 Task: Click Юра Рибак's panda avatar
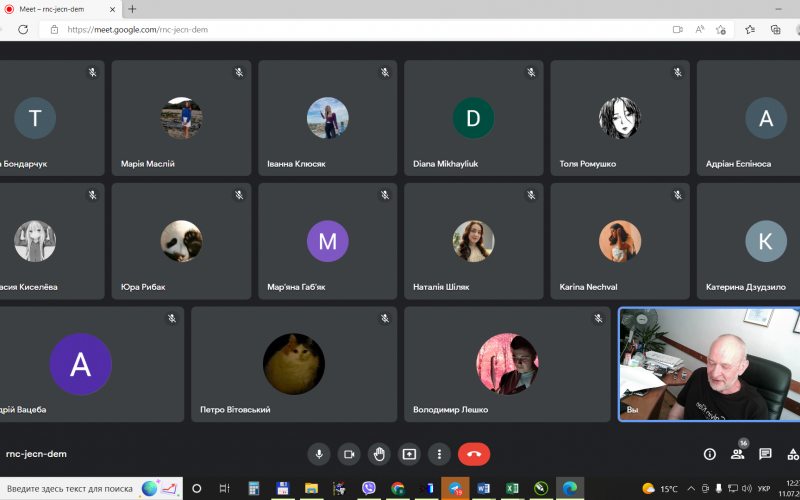click(x=181, y=241)
